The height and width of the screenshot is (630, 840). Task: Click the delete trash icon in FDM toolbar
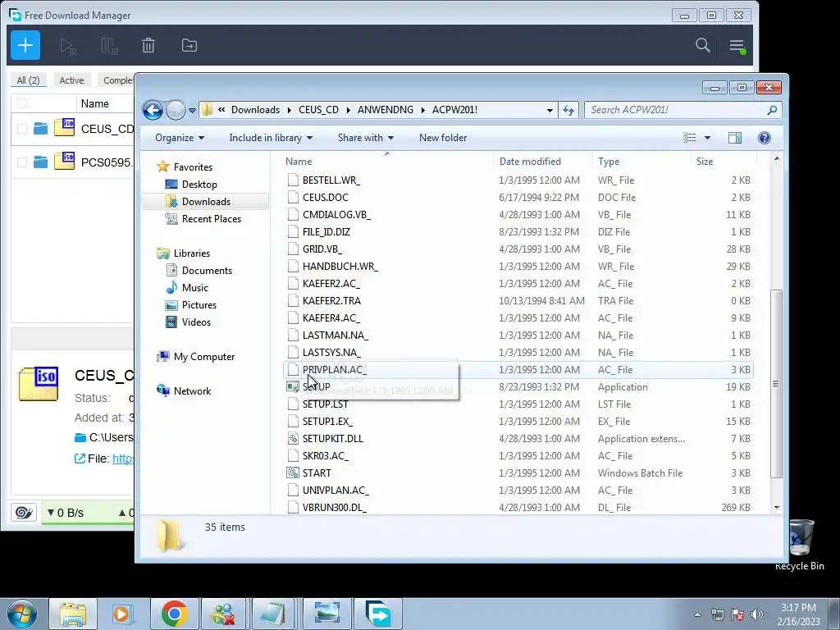148,46
